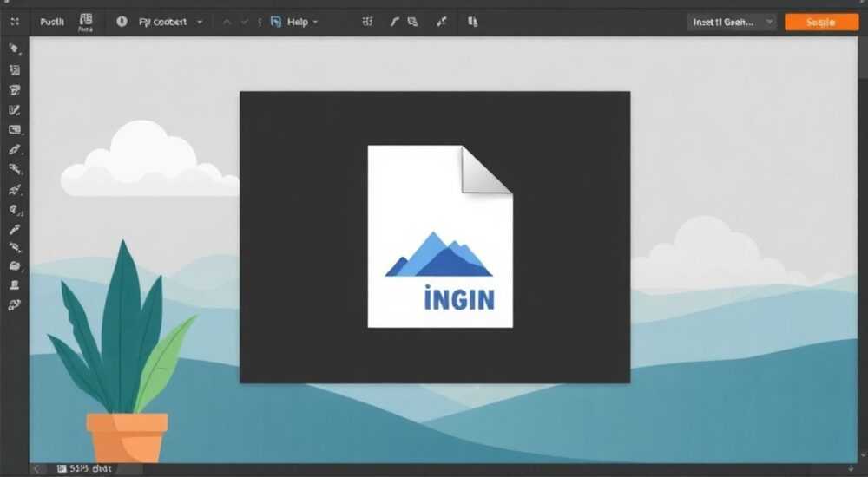Click the blue mountain logo on the document

click(x=439, y=254)
